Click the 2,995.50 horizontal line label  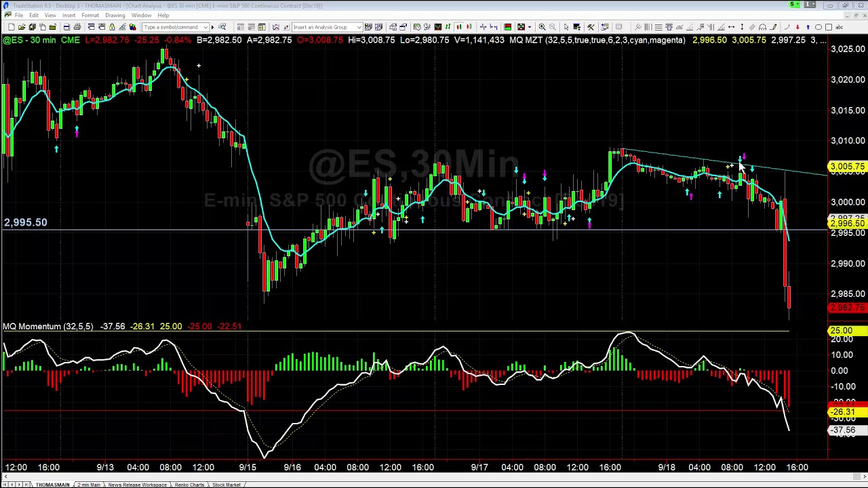click(x=26, y=222)
